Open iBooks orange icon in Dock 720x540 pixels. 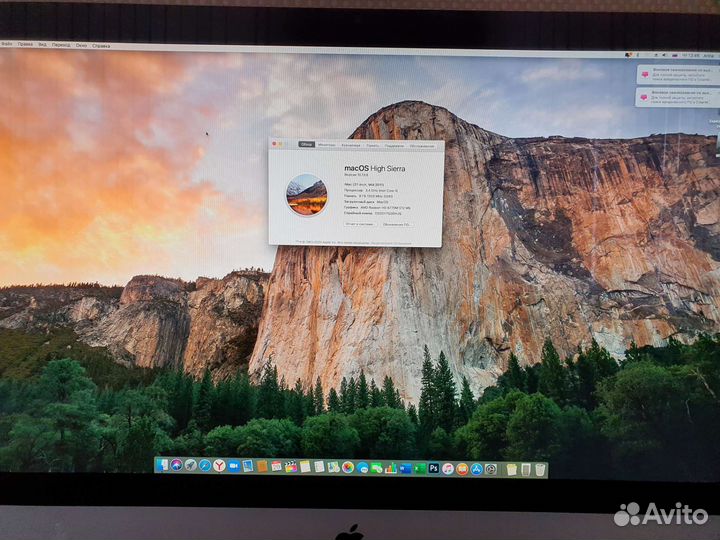coord(462,469)
